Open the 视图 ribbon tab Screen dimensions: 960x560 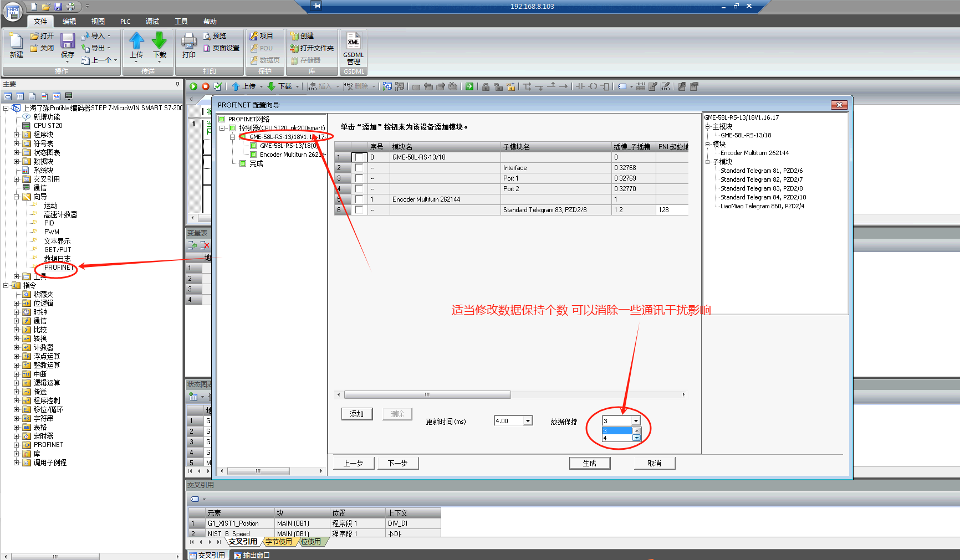click(98, 22)
